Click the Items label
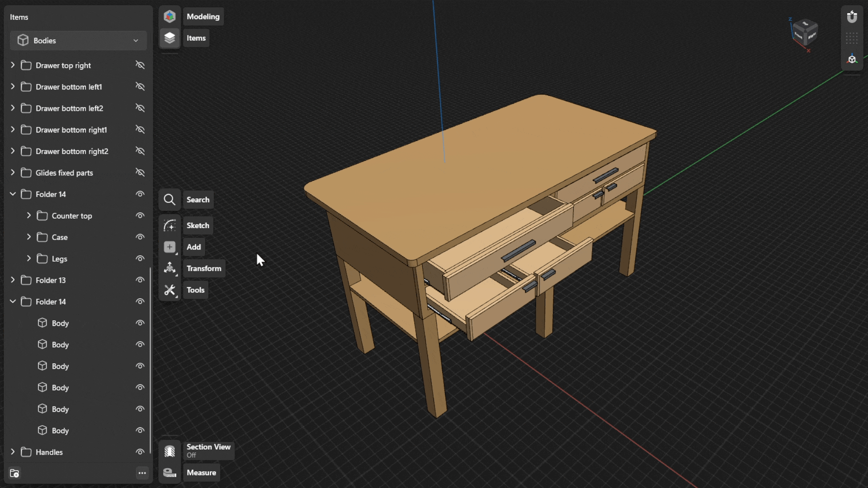 pyautogui.click(x=196, y=38)
